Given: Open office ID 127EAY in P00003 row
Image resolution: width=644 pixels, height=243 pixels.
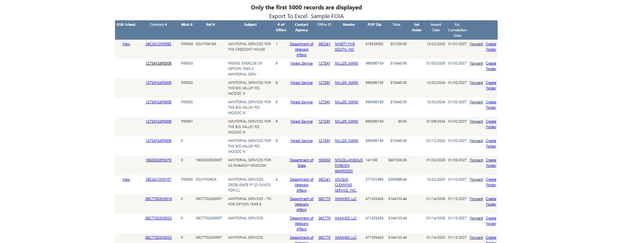Looking at the screenshot, I should coord(324,63).
